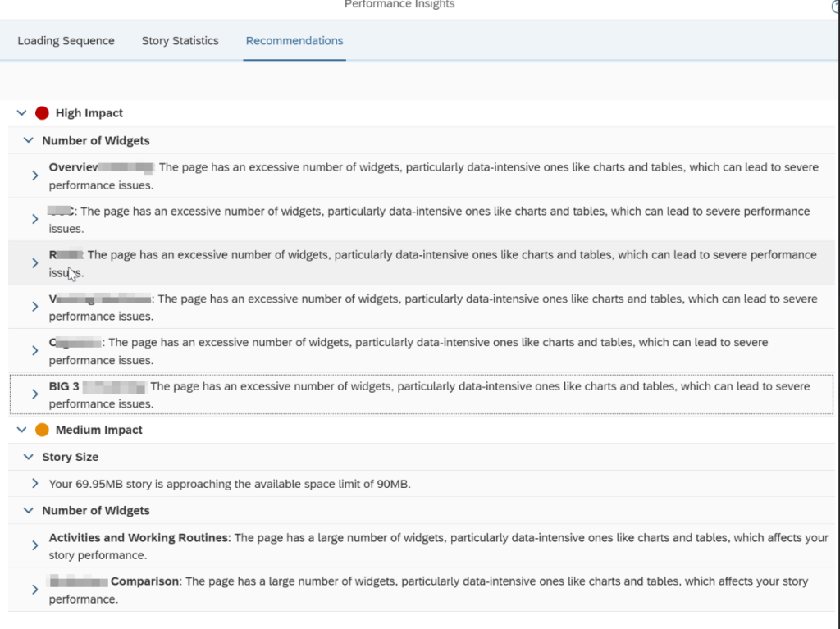Screen dimensions: 840x629
Task: Click the red High Impact indicator
Action: [43, 113]
